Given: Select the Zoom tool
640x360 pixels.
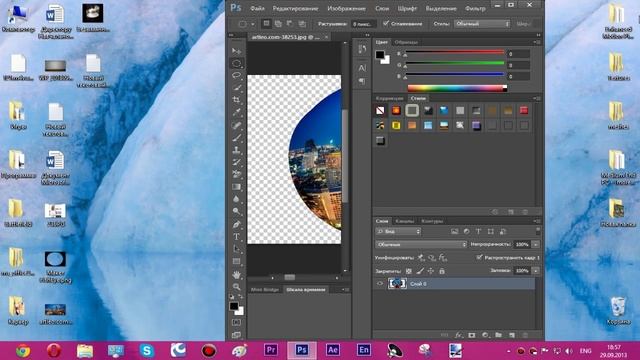Looking at the screenshot, I should pos(236,287).
